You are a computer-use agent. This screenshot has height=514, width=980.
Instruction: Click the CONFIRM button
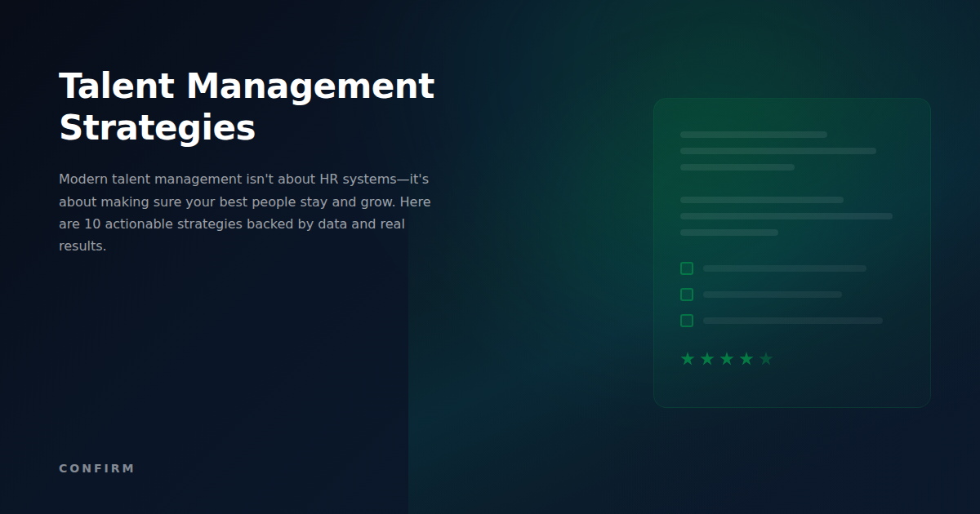click(x=96, y=468)
